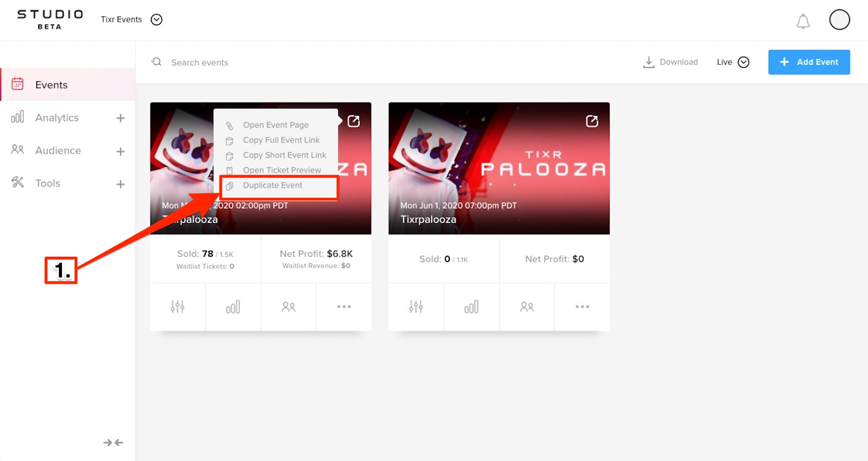Image resolution: width=868 pixels, height=461 pixels.
Task: Open Audience section label
Action: coord(58,151)
